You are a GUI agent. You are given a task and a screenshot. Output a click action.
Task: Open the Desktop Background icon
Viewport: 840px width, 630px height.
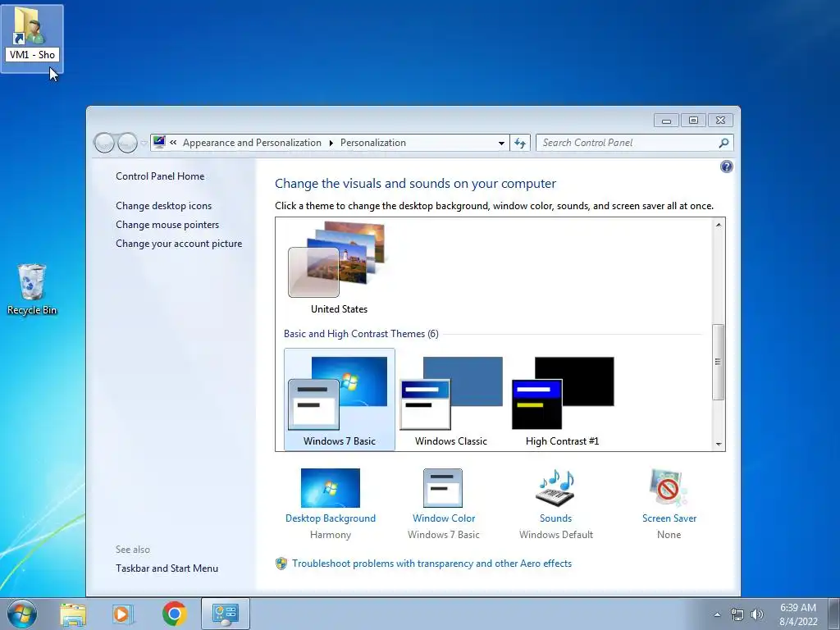point(331,487)
